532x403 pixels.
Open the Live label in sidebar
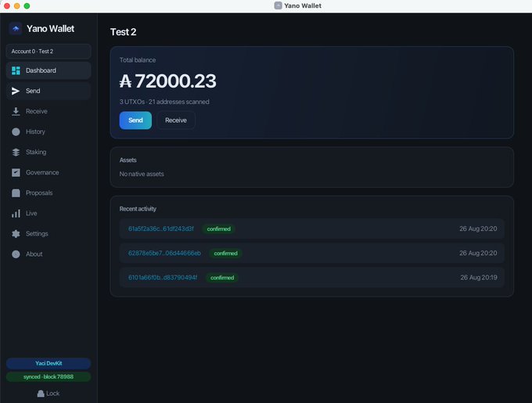(31, 214)
